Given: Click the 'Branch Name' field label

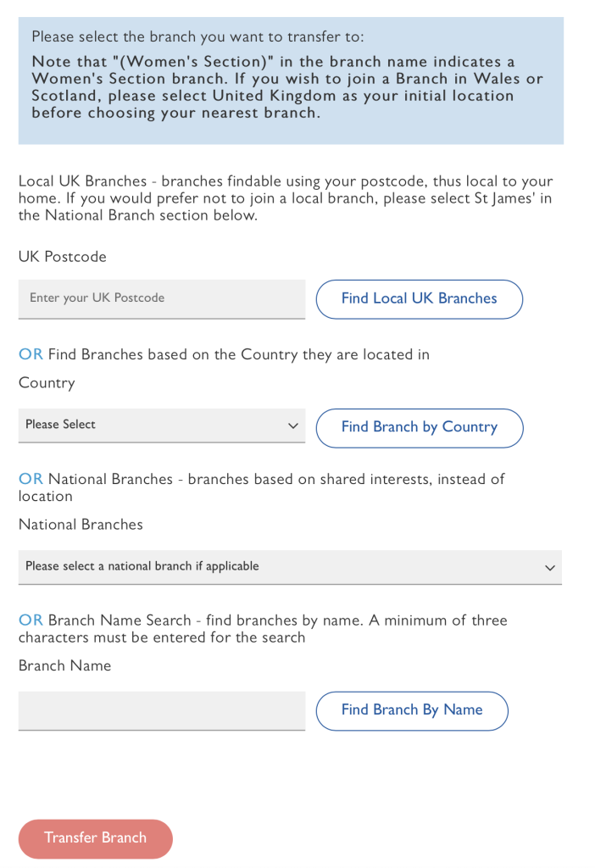Looking at the screenshot, I should [x=64, y=666].
